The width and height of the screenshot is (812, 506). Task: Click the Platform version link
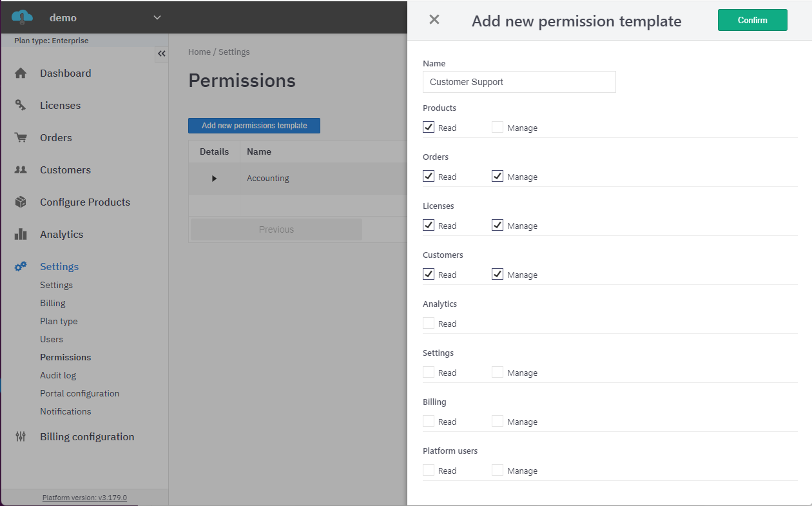84,498
